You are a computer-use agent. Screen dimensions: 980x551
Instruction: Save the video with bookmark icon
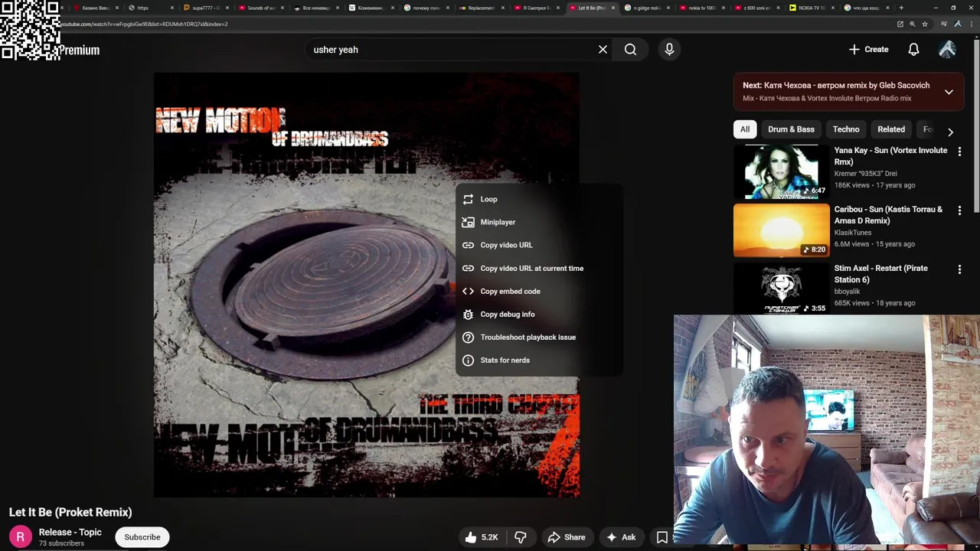coord(662,537)
